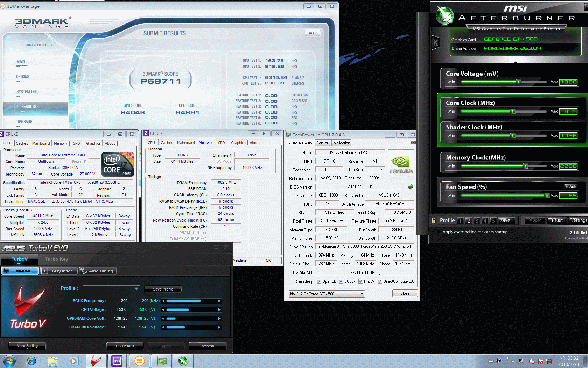Viewport: 588px width, 368px height.
Task: Enable Apply overclocking at system startup
Action: (x=439, y=232)
